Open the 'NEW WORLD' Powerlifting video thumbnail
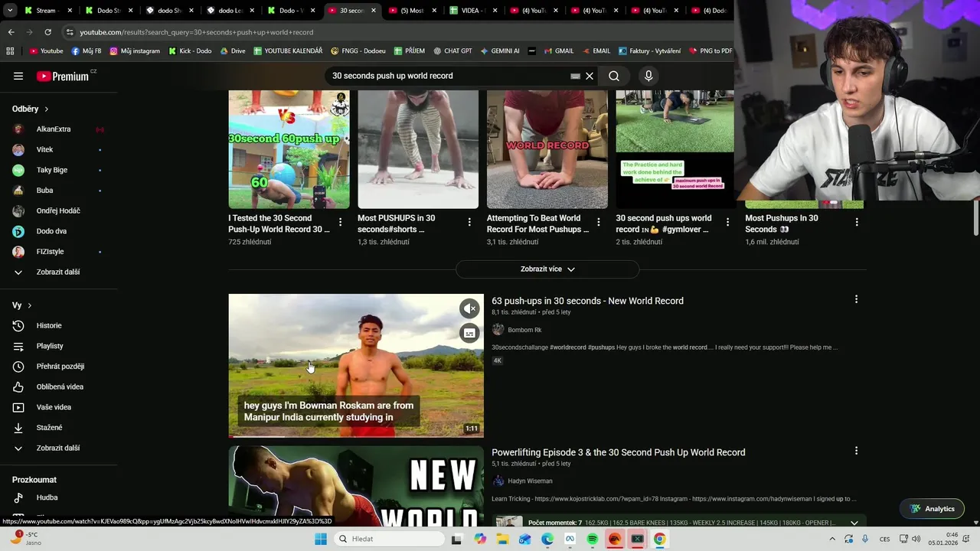The image size is (980, 551). tap(356, 486)
